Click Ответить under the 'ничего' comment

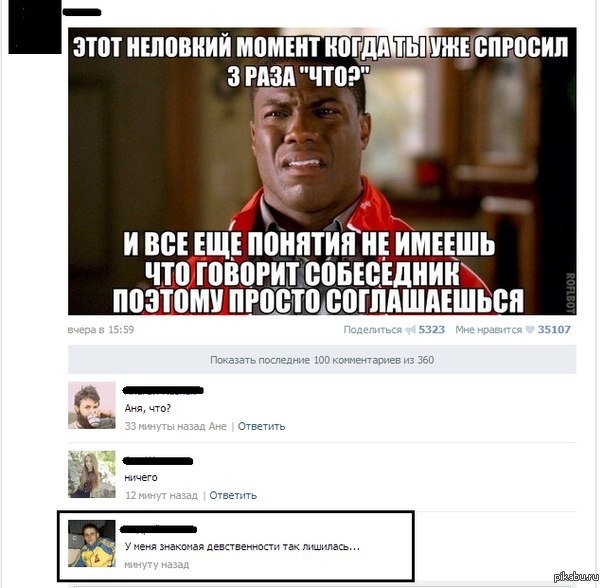pyautogui.click(x=233, y=495)
